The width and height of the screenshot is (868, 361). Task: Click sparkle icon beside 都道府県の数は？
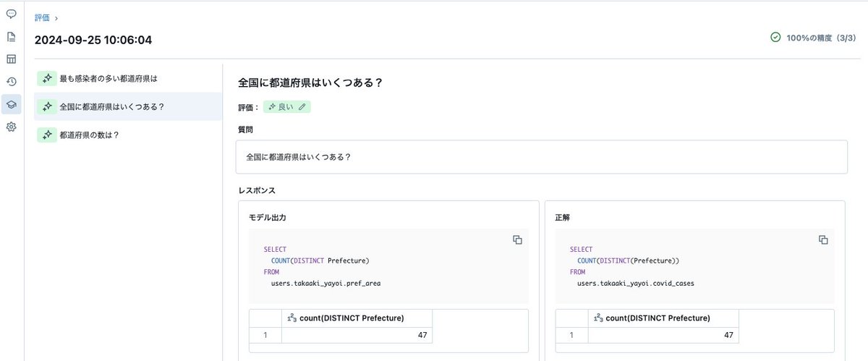(46, 135)
